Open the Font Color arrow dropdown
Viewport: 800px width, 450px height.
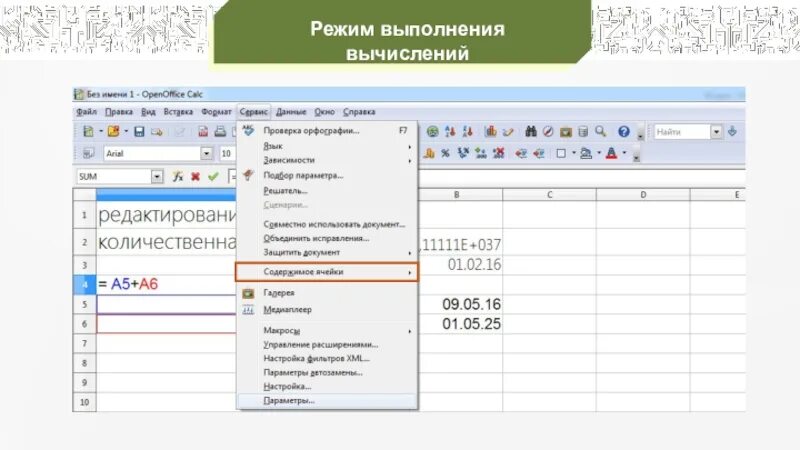pos(624,153)
